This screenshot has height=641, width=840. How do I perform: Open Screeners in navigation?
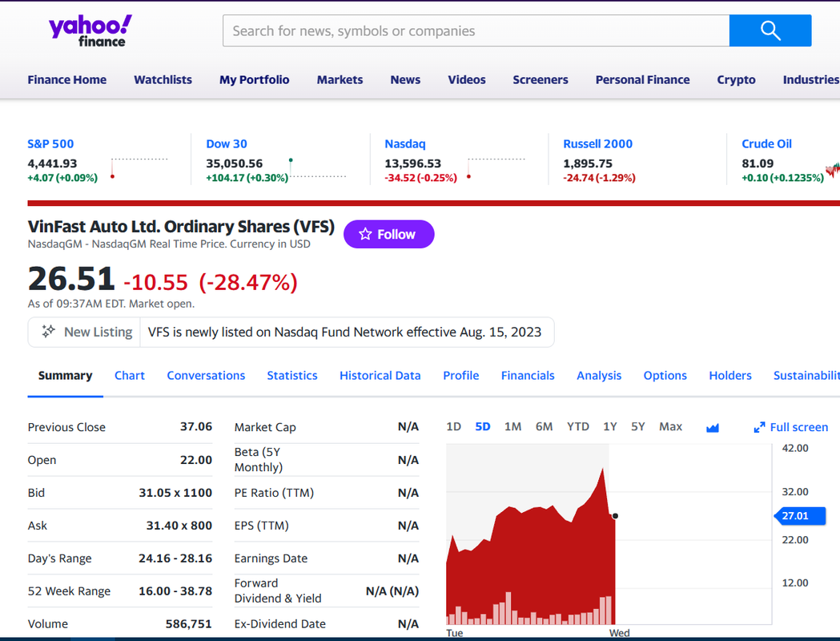pos(541,80)
